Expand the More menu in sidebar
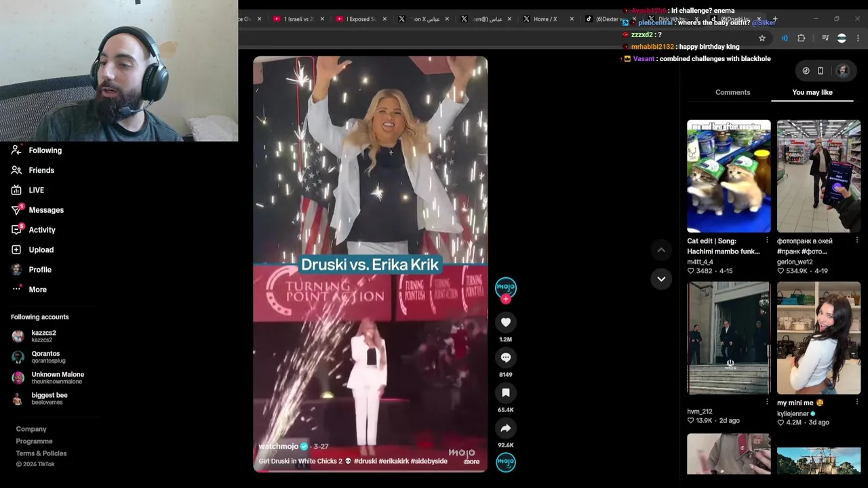 pos(29,289)
